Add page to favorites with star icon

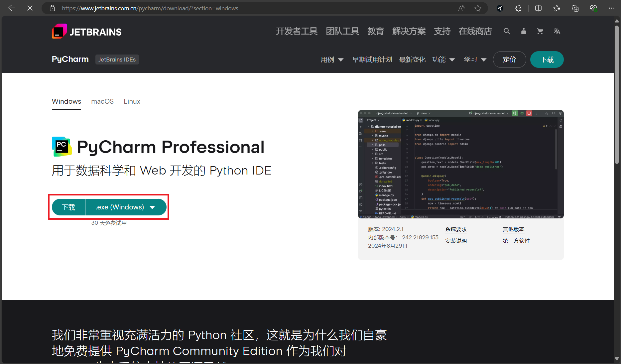[x=478, y=8]
